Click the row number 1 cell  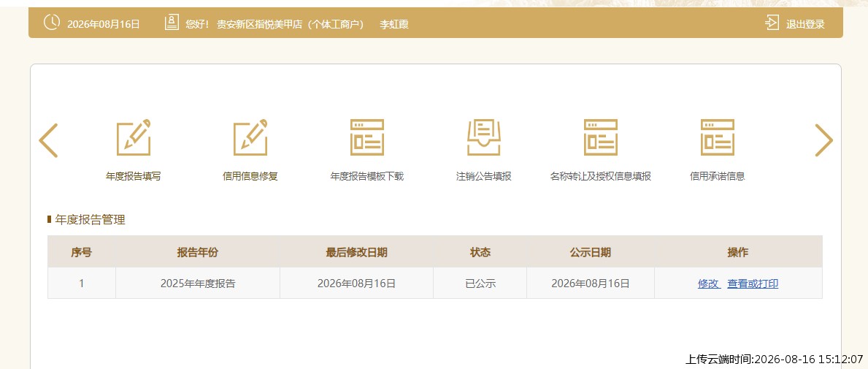81,283
